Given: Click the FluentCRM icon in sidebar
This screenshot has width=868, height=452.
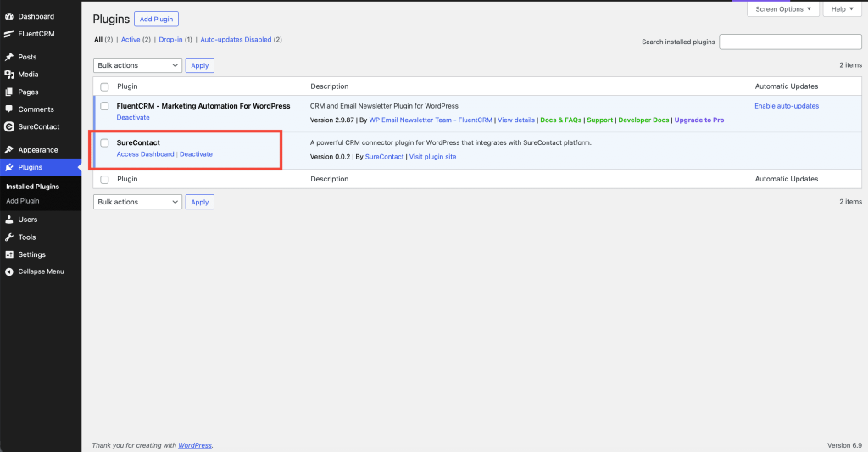Looking at the screenshot, I should point(8,34).
